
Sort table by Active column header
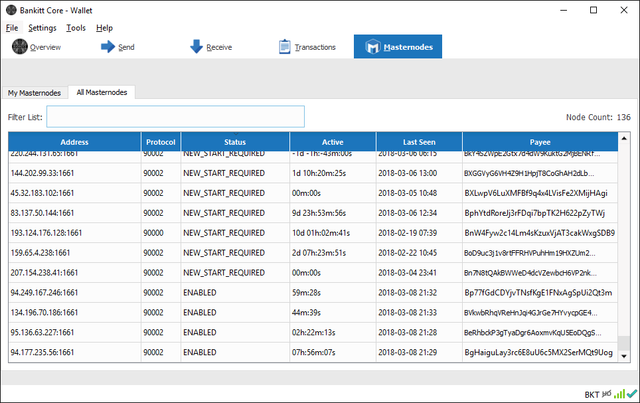tap(333, 142)
